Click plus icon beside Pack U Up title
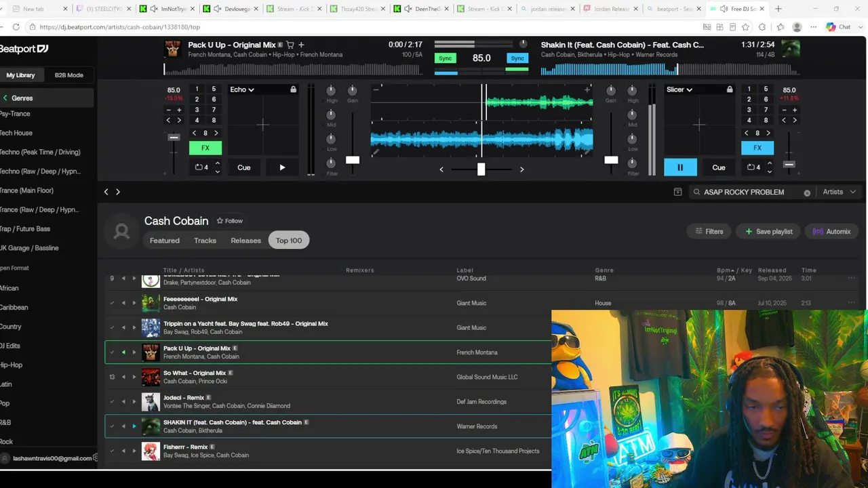 (x=301, y=45)
